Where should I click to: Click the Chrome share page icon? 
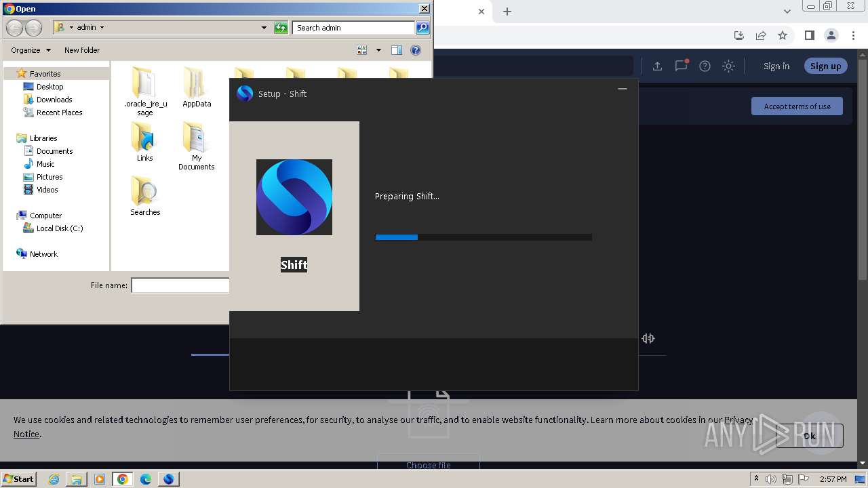(x=761, y=35)
